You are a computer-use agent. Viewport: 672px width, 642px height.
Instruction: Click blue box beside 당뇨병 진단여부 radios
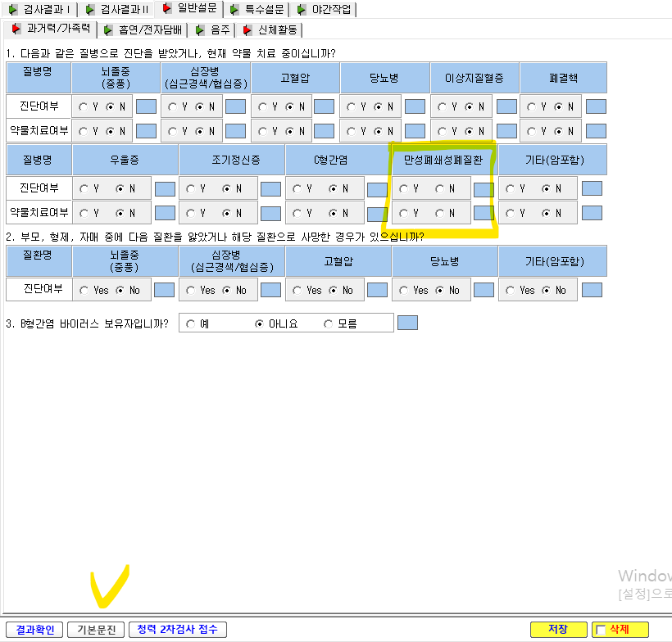[415, 106]
